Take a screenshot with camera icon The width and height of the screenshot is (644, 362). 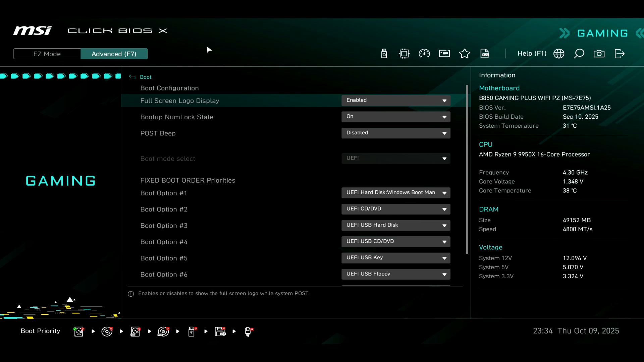click(599, 54)
